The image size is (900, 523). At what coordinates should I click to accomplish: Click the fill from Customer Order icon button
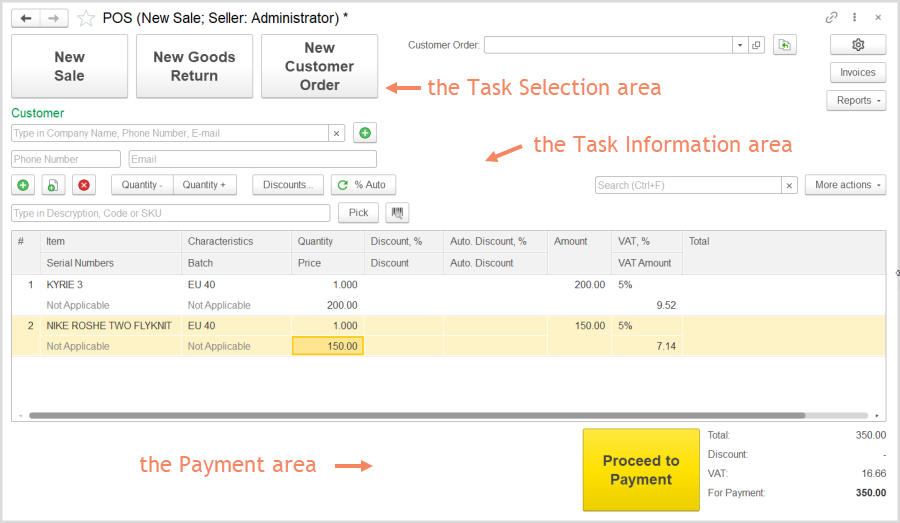(x=785, y=45)
